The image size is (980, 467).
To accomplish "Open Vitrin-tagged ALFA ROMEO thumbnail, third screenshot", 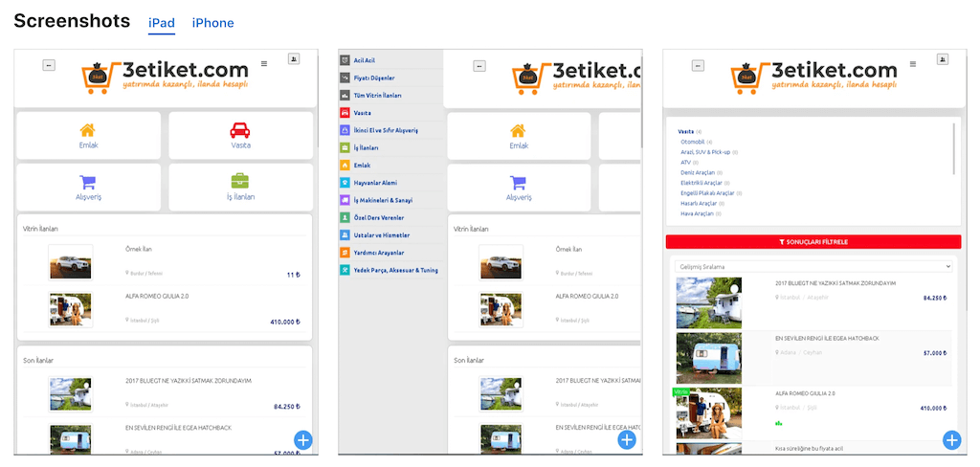I will point(709,413).
